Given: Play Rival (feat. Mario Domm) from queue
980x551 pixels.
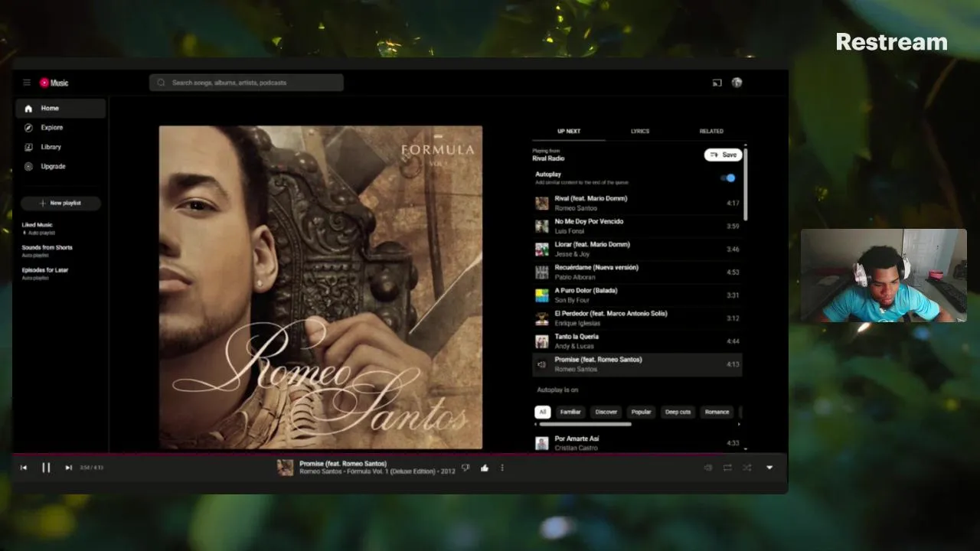Looking at the screenshot, I should point(637,203).
